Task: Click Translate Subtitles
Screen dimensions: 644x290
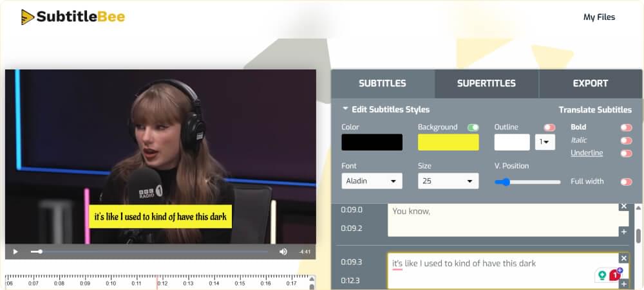Action: 595,109
